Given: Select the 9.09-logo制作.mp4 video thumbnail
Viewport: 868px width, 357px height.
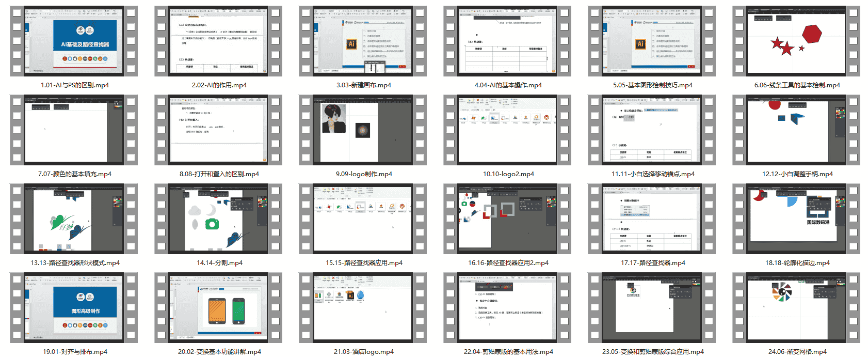Looking at the screenshot, I should 363,130.
